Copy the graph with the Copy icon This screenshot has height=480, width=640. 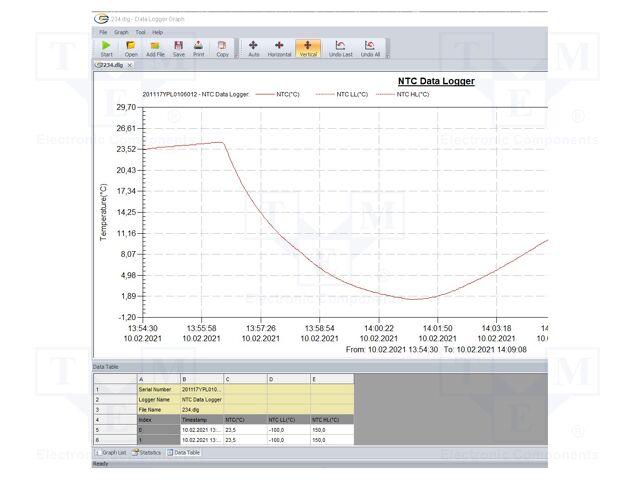222,47
